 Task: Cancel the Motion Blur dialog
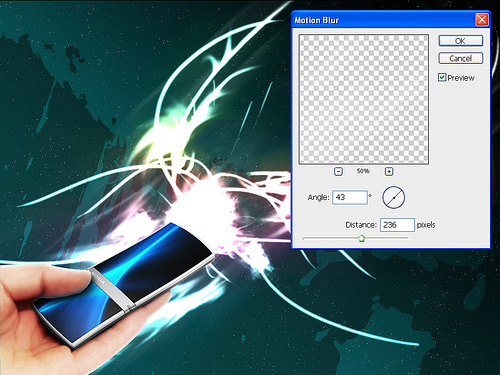(460, 58)
